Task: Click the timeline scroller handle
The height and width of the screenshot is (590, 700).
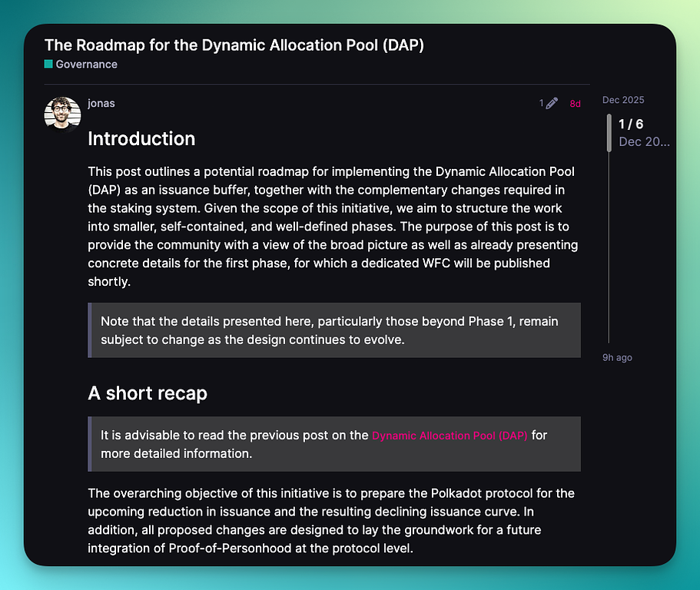Action: click(609, 133)
